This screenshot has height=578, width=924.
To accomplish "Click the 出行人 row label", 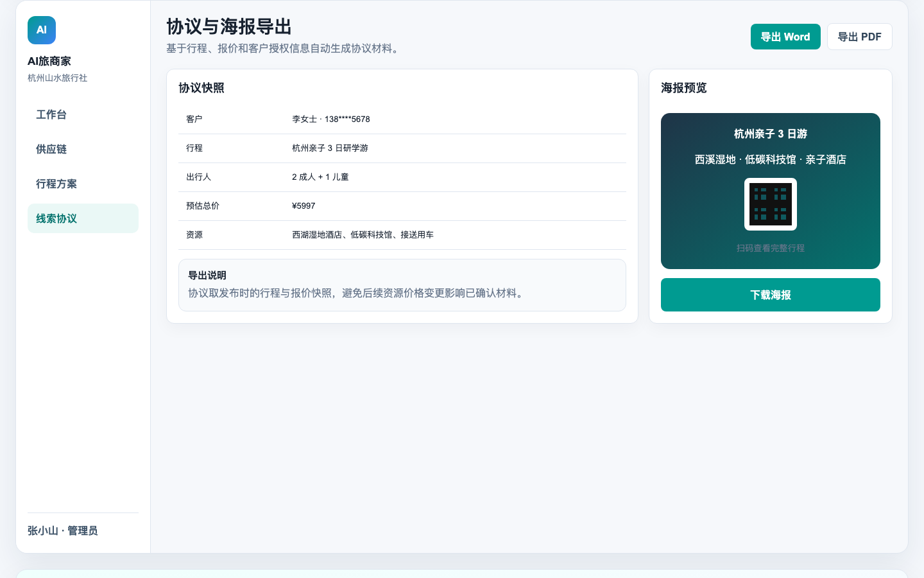I will click(x=198, y=177).
